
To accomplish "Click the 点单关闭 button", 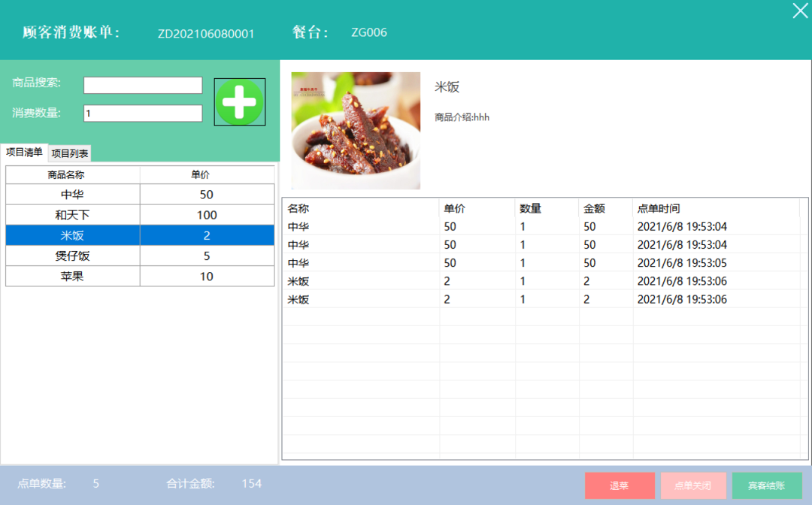I will 692,485.
